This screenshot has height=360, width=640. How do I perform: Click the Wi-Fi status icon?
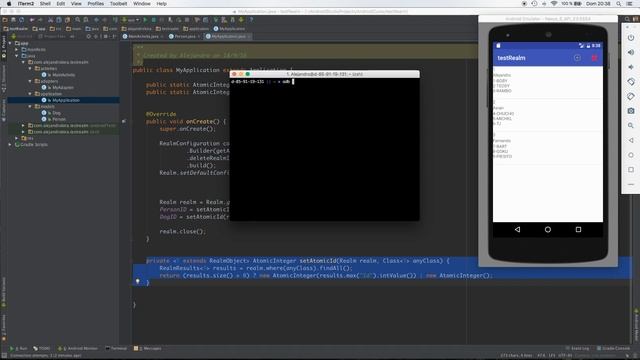click(554, 4)
